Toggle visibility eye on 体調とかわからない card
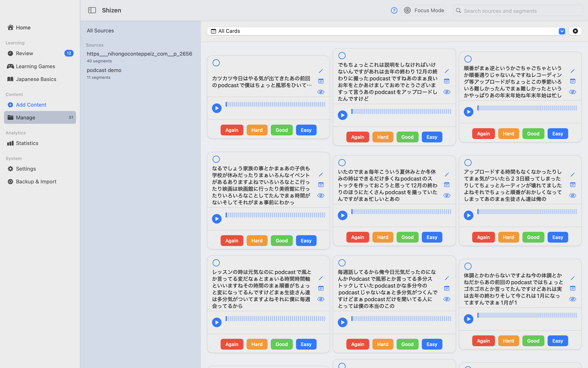588x368 pixels. point(572,299)
